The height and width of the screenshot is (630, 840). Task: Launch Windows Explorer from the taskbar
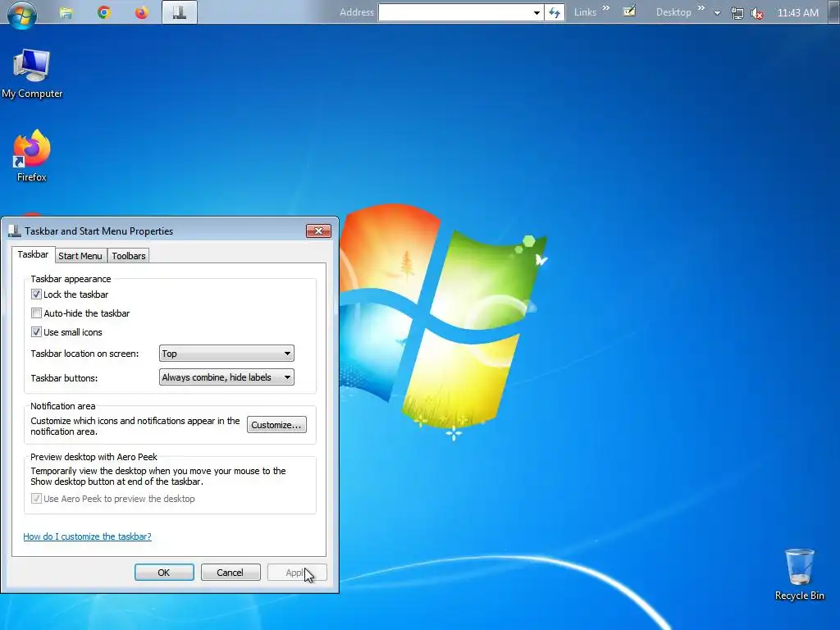coord(66,12)
